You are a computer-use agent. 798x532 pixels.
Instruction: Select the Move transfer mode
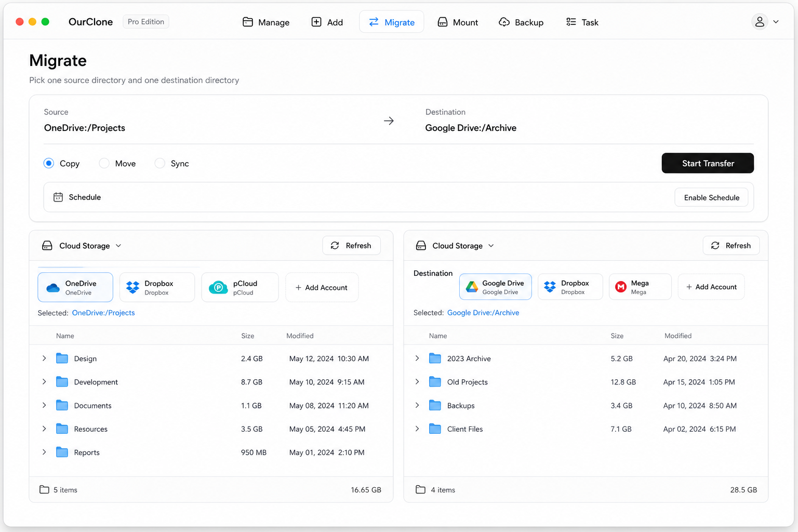(104, 163)
